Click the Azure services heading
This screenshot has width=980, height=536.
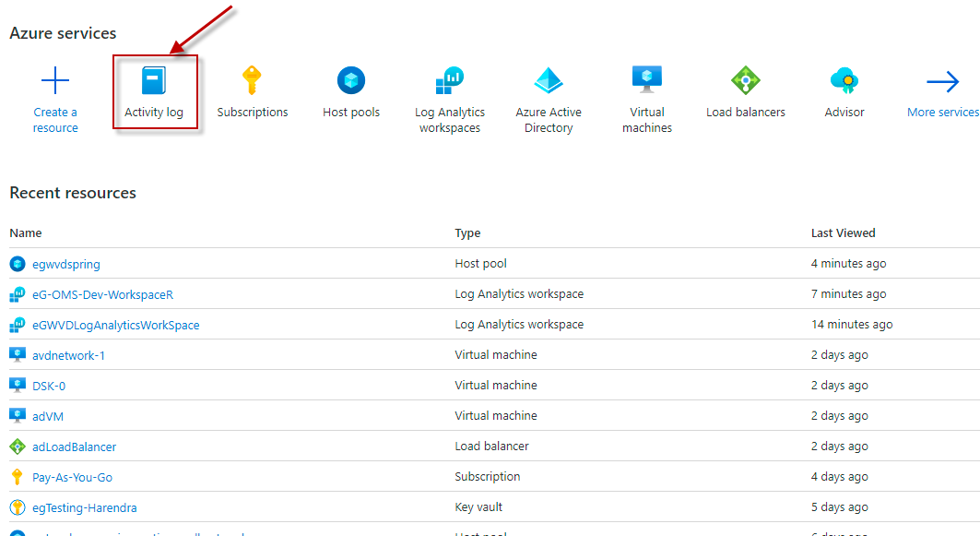(63, 33)
